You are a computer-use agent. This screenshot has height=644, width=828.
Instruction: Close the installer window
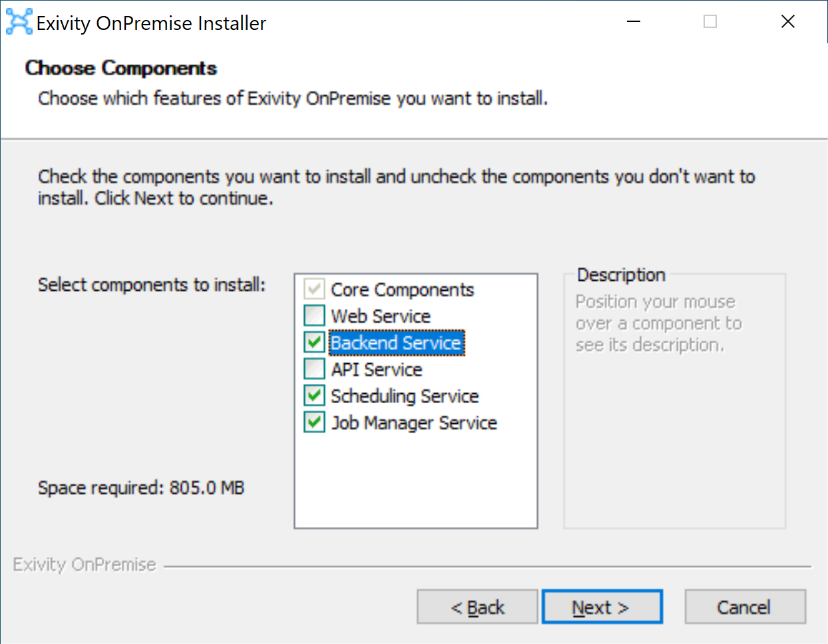788,22
